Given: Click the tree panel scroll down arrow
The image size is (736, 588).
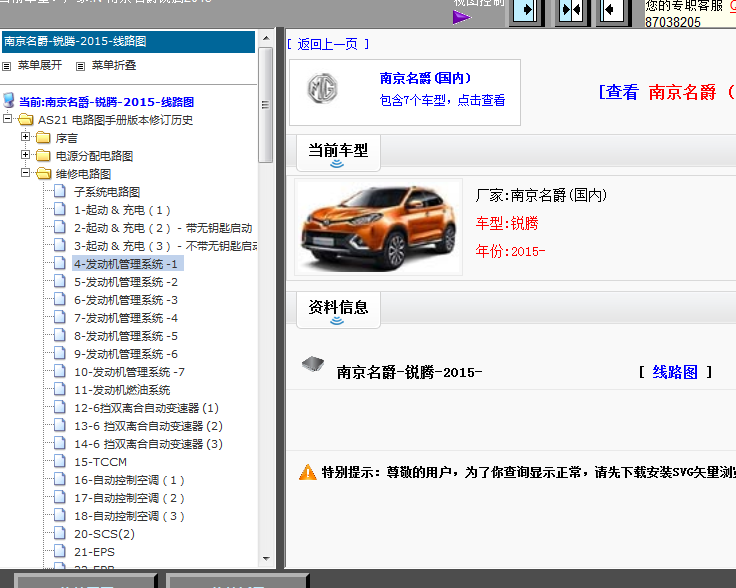Looking at the screenshot, I should (266, 558).
